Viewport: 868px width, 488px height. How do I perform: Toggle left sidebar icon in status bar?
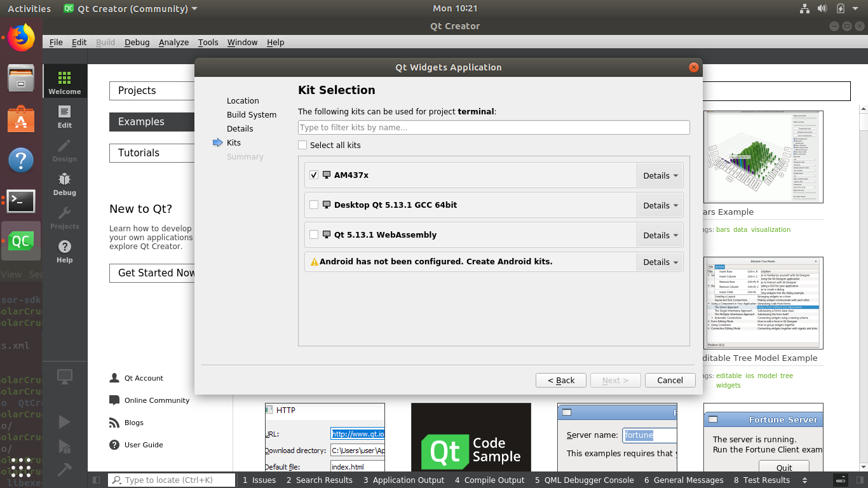[97, 480]
